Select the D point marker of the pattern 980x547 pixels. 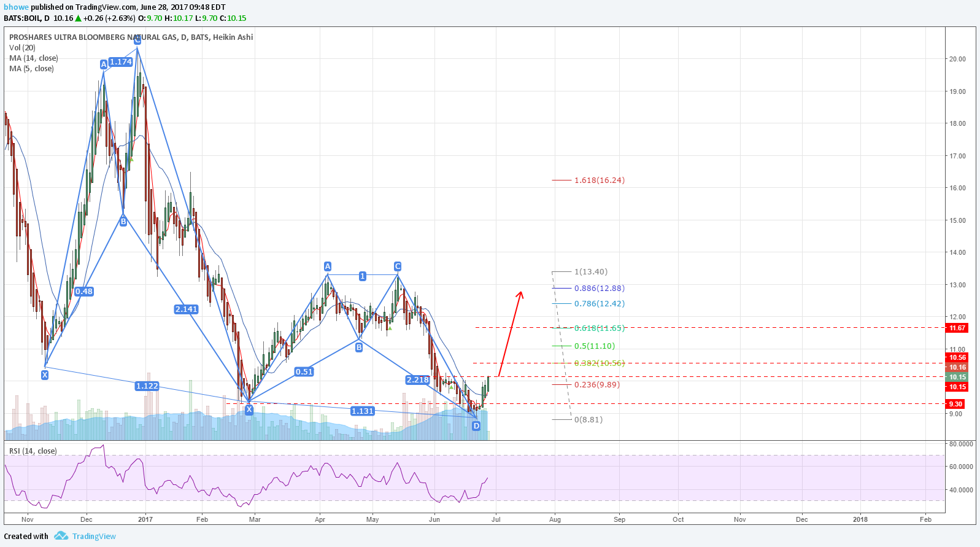pyautogui.click(x=477, y=425)
